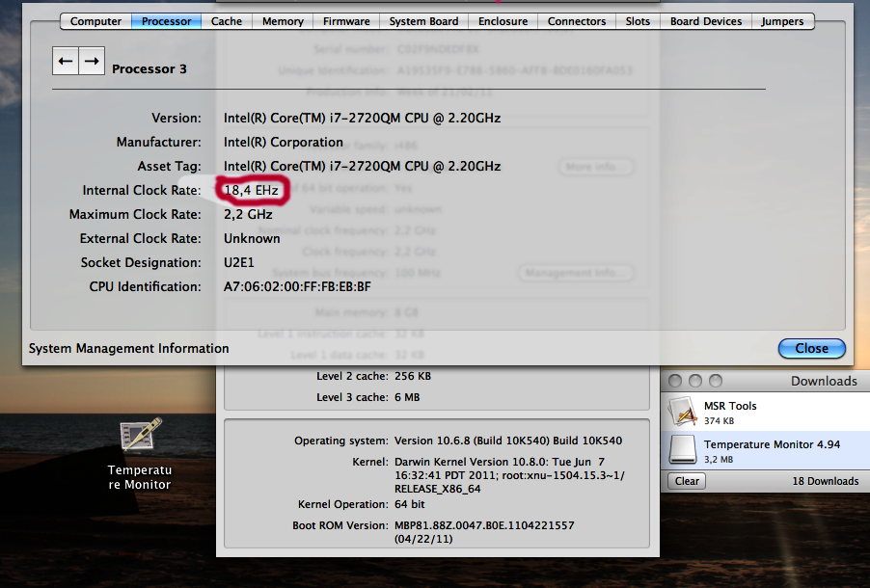
Task: Click the Operating system Version 10.6.8 value
Action: 508,441
